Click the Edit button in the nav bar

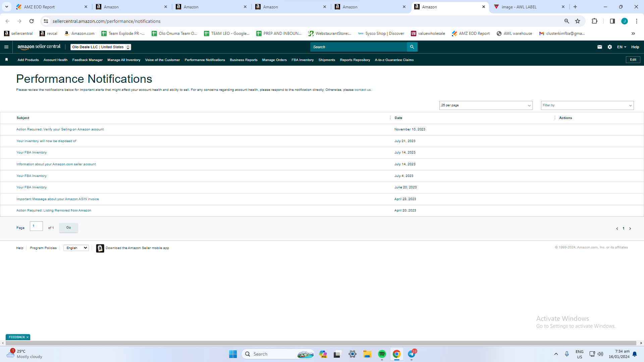(633, 60)
